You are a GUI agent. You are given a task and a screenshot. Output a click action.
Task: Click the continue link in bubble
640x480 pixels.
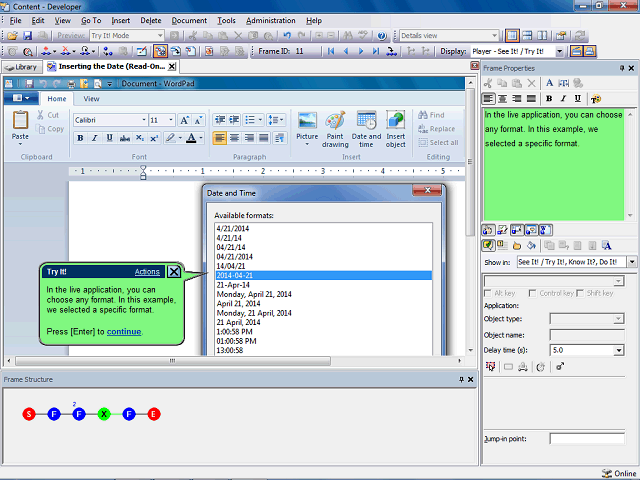[x=124, y=331]
